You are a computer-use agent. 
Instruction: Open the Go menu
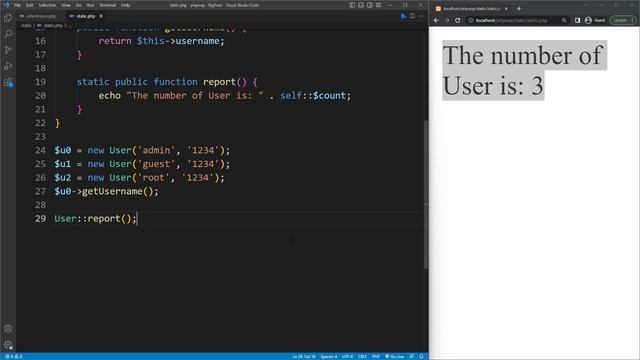[x=78, y=5]
